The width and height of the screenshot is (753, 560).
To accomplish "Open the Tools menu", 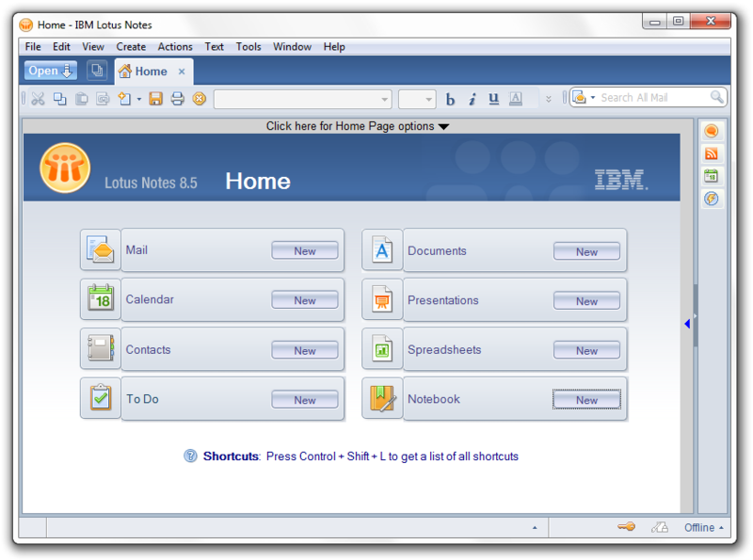I will [x=248, y=46].
